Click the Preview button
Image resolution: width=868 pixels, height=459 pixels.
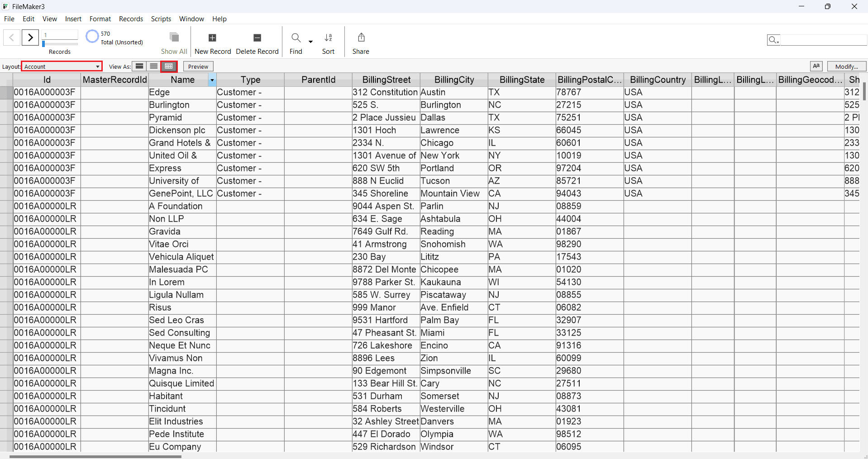coord(198,66)
